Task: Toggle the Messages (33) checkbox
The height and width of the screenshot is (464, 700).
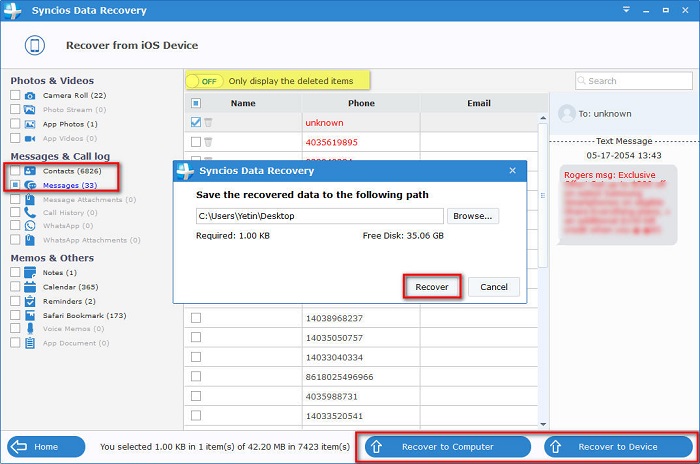Action: (15, 185)
